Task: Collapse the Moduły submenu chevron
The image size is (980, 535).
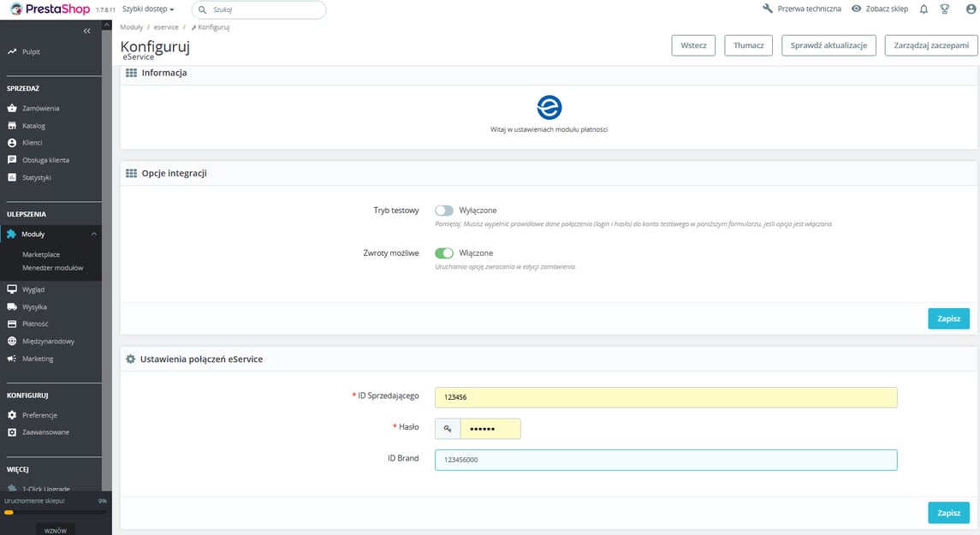Action: 94,235
